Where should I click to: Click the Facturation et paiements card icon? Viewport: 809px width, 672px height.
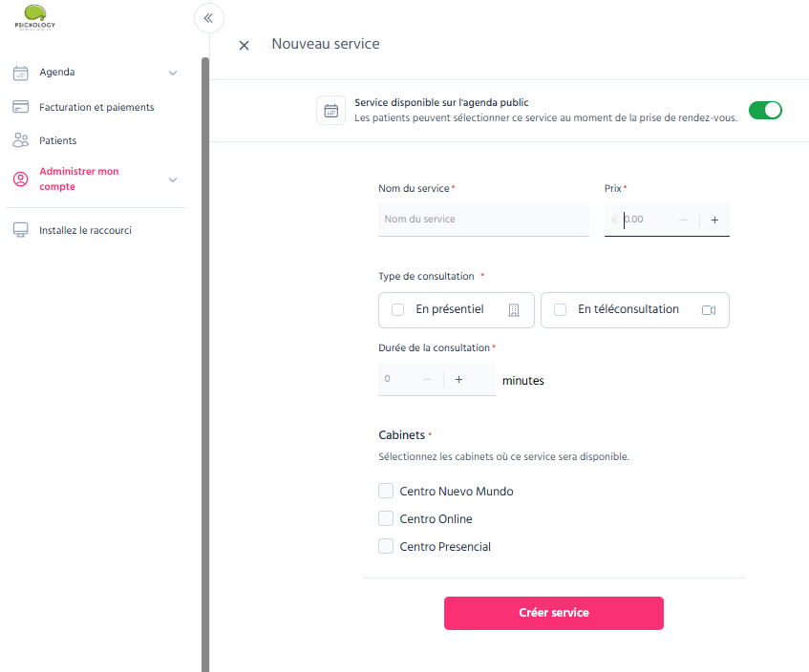click(x=21, y=107)
